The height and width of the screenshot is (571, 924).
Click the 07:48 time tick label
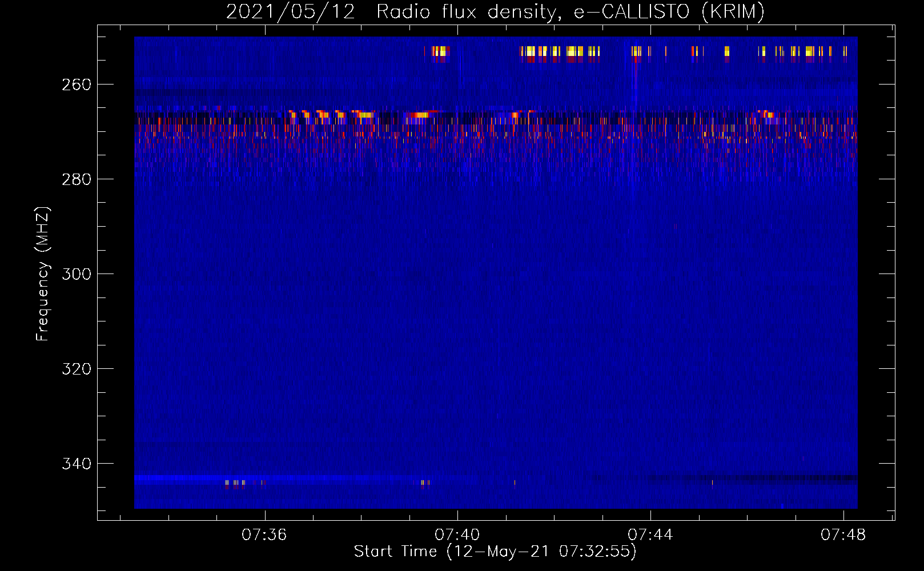point(843,535)
